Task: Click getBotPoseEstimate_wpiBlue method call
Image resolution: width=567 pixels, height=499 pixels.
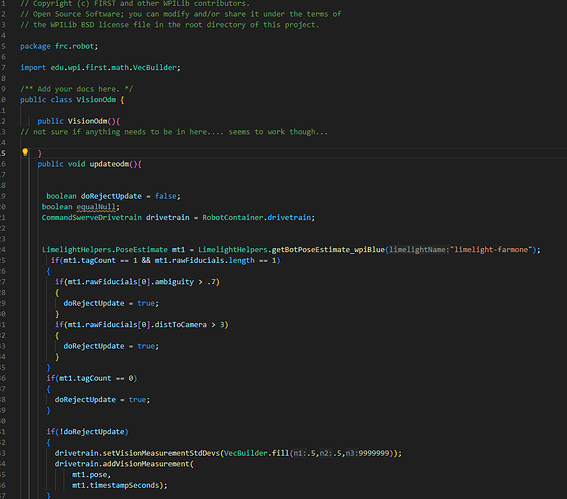Action: (328, 250)
